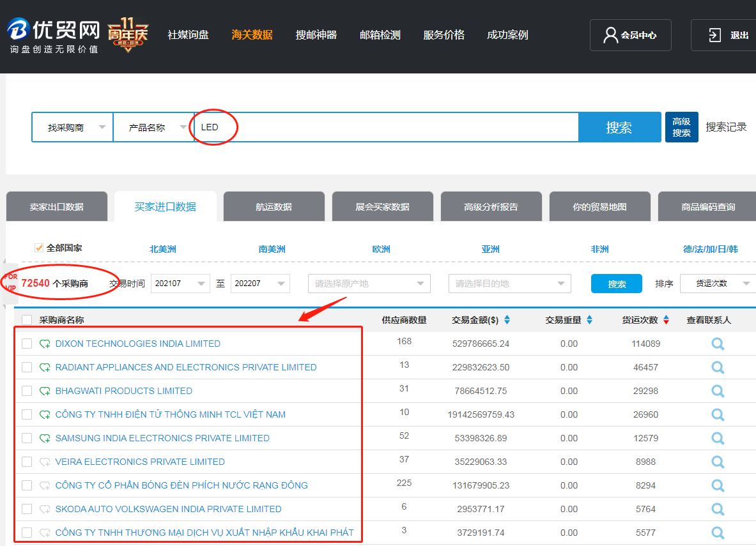View contacts for DIXON TECHNOLOGIES INDIA LIMITED
This screenshot has height=546, width=756.
pyautogui.click(x=718, y=344)
